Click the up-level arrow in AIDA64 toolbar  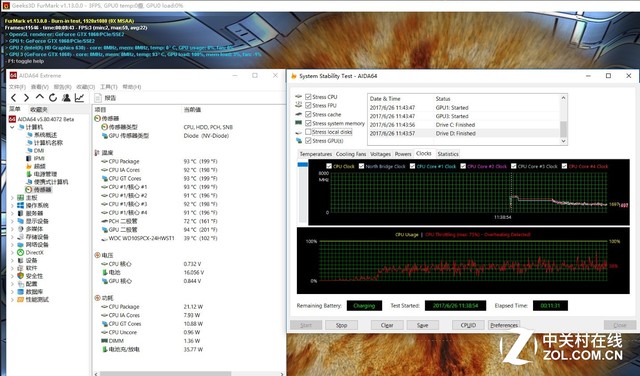[40, 97]
